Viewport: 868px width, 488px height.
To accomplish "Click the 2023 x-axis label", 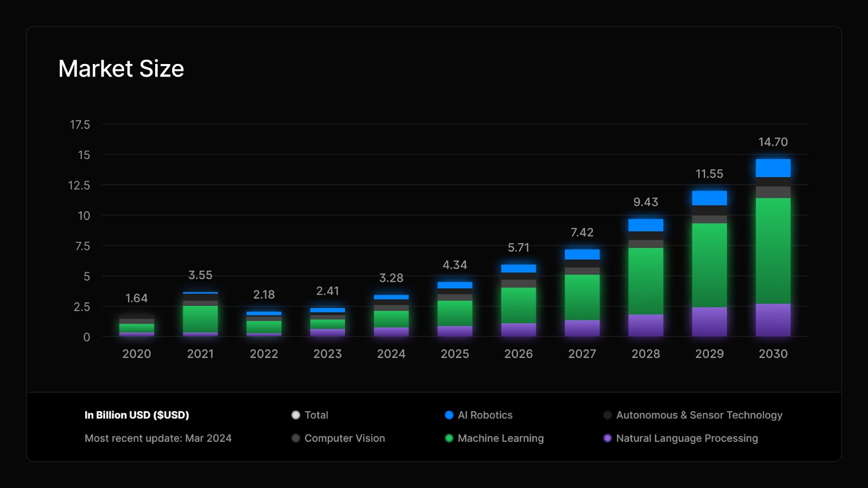I will tap(328, 354).
